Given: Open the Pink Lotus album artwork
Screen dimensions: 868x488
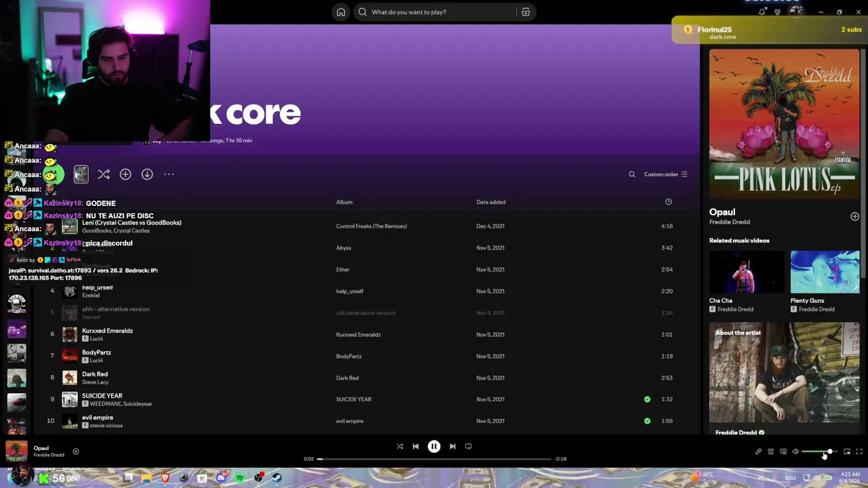Looking at the screenshot, I should point(785,124).
